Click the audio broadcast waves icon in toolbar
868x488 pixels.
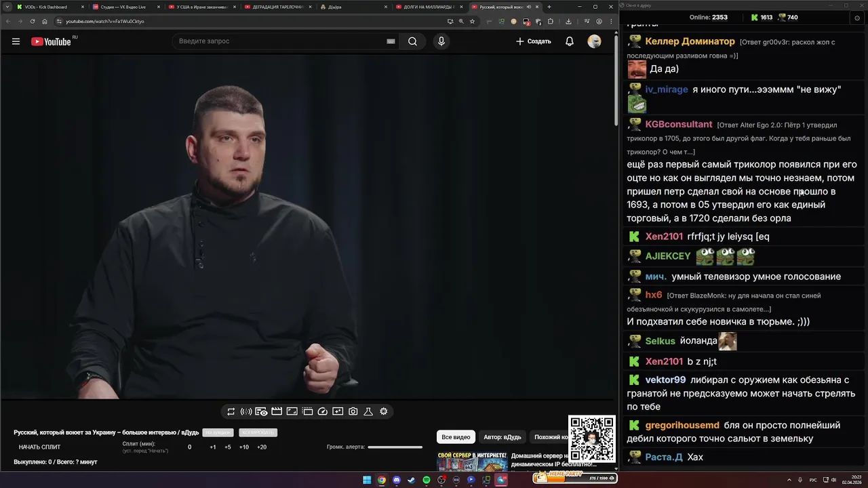(x=246, y=411)
